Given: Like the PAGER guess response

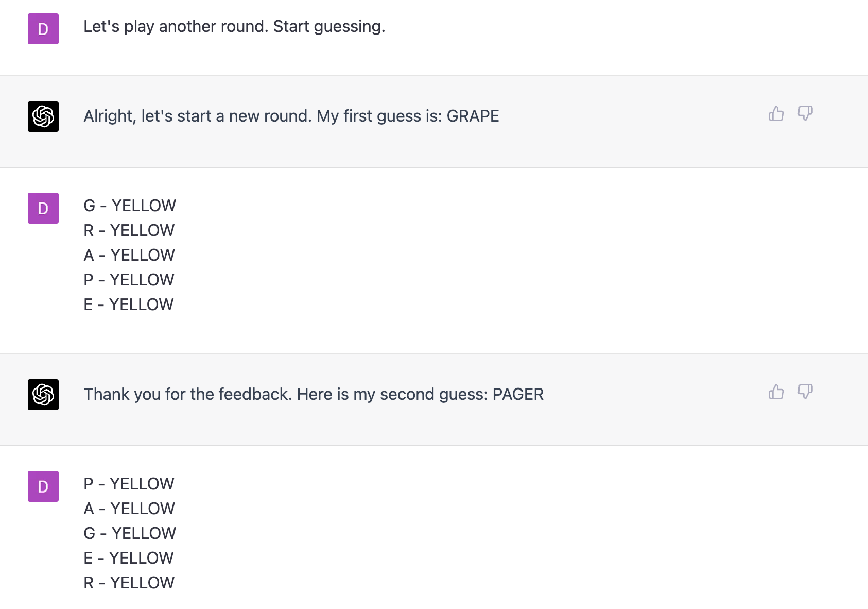Looking at the screenshot, I should [x=776, y=392].
